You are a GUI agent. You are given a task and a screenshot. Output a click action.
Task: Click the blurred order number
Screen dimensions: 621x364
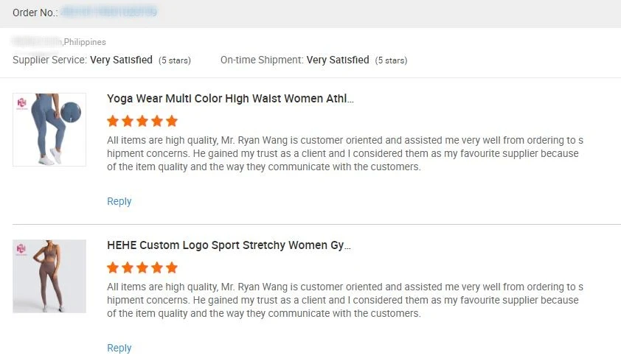109,13
